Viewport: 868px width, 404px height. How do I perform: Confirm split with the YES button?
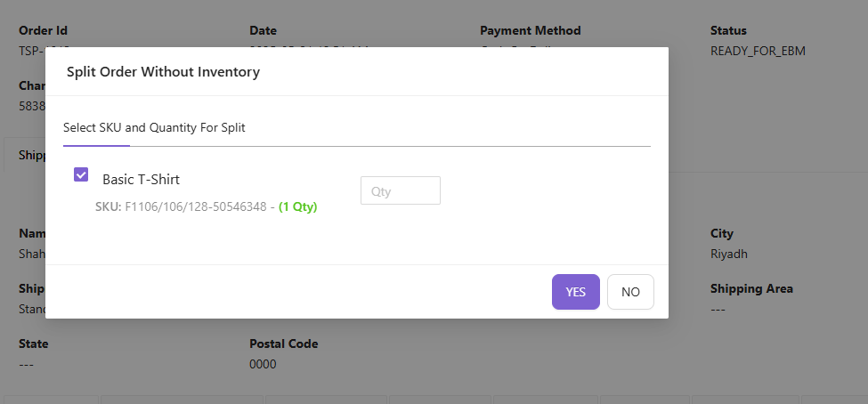(x=575, y=292)
